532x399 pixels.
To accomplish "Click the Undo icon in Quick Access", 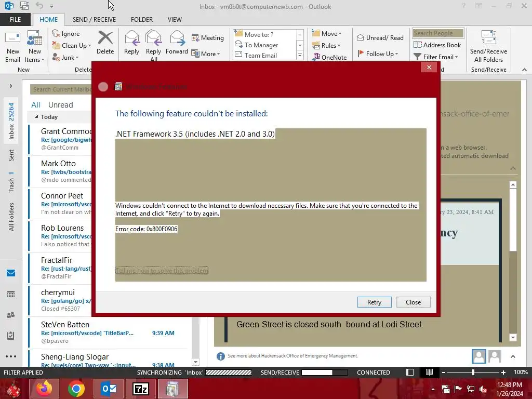I will pyautogui.click(x=39, y=5).
